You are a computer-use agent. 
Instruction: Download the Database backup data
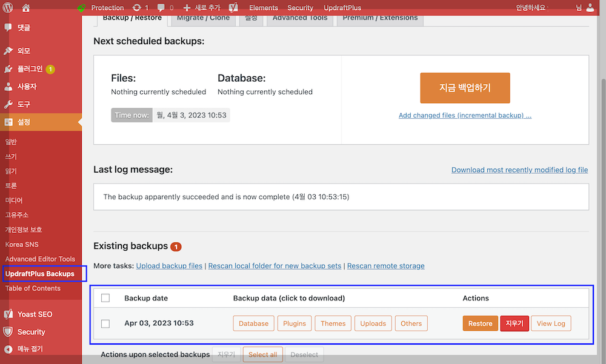pos(253,323)
